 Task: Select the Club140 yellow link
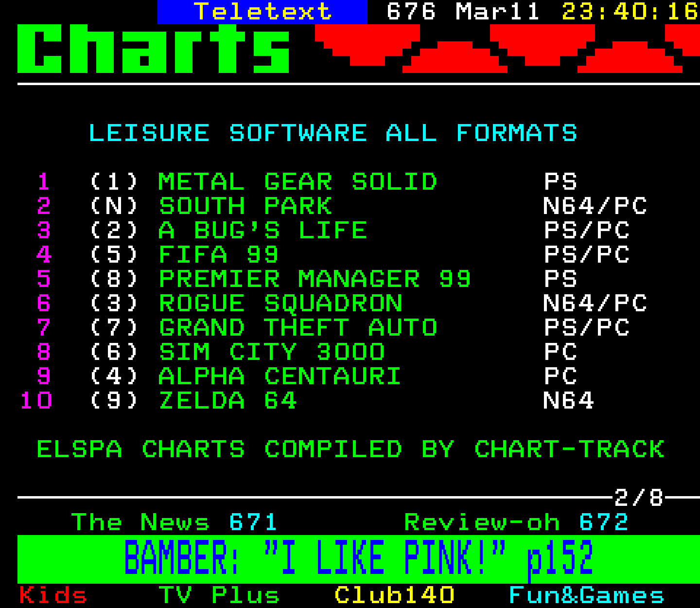394,595
